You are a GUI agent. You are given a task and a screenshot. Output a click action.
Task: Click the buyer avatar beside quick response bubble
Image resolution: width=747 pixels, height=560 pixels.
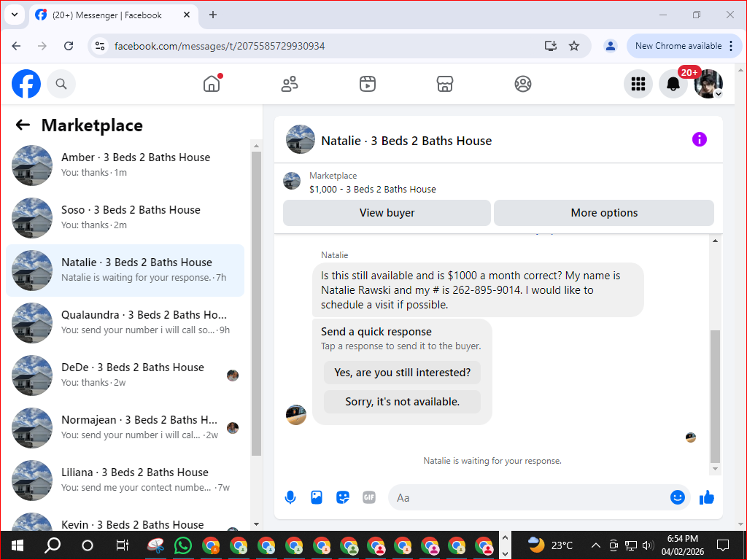[x=296, y=415]
